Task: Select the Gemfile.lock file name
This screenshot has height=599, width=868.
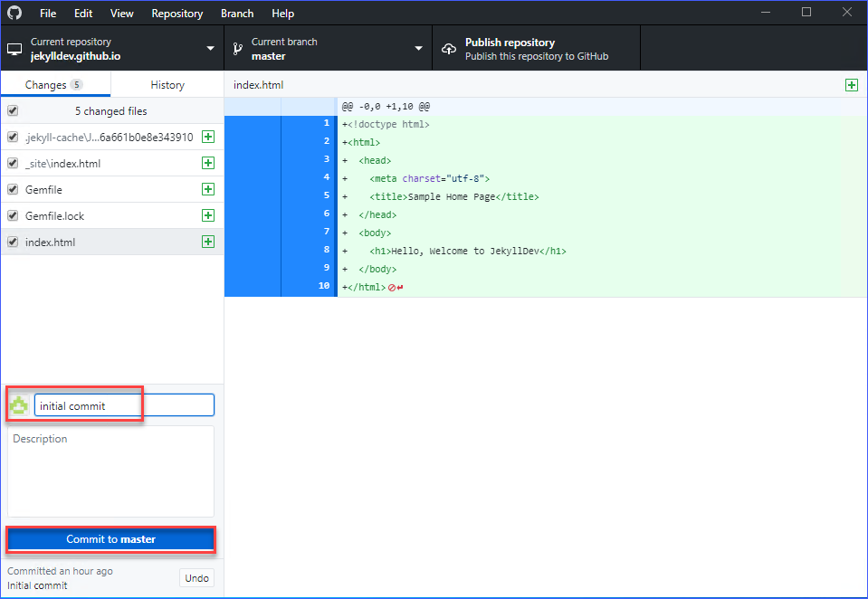Action: pos(55,216)
